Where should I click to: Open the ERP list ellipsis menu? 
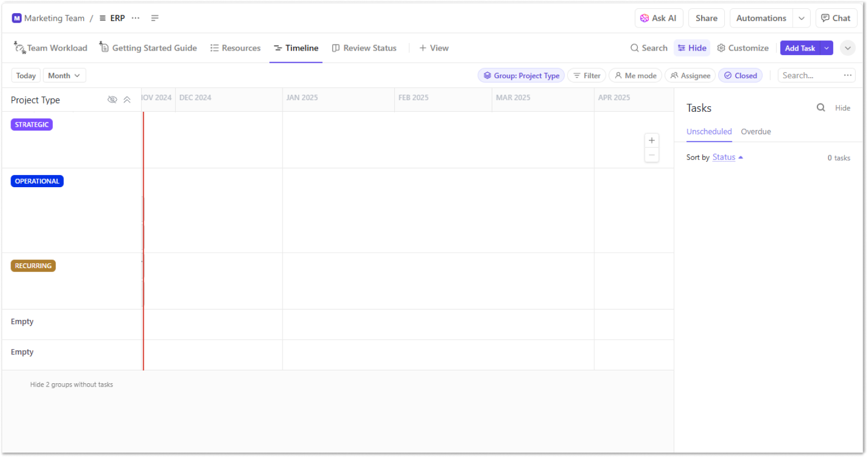tap(135, 18)
